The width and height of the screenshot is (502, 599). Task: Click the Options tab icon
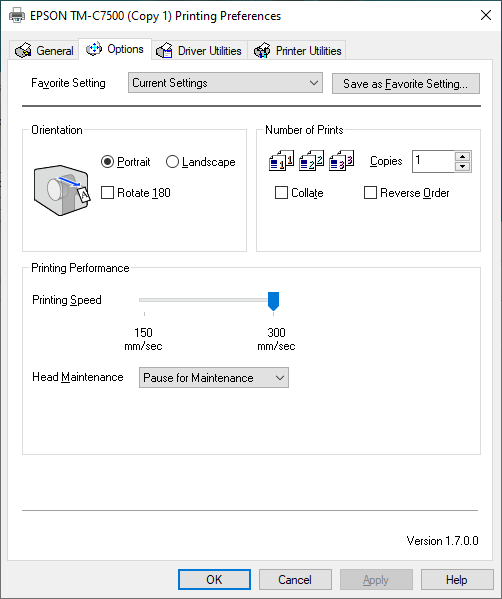point(94,49)
